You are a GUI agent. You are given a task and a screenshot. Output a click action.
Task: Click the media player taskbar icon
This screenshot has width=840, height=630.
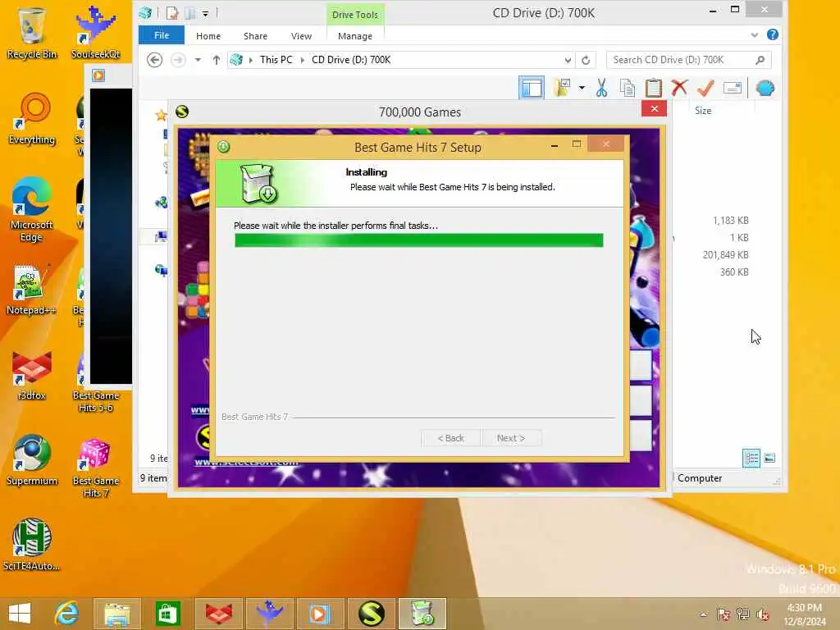pos(320,614)
